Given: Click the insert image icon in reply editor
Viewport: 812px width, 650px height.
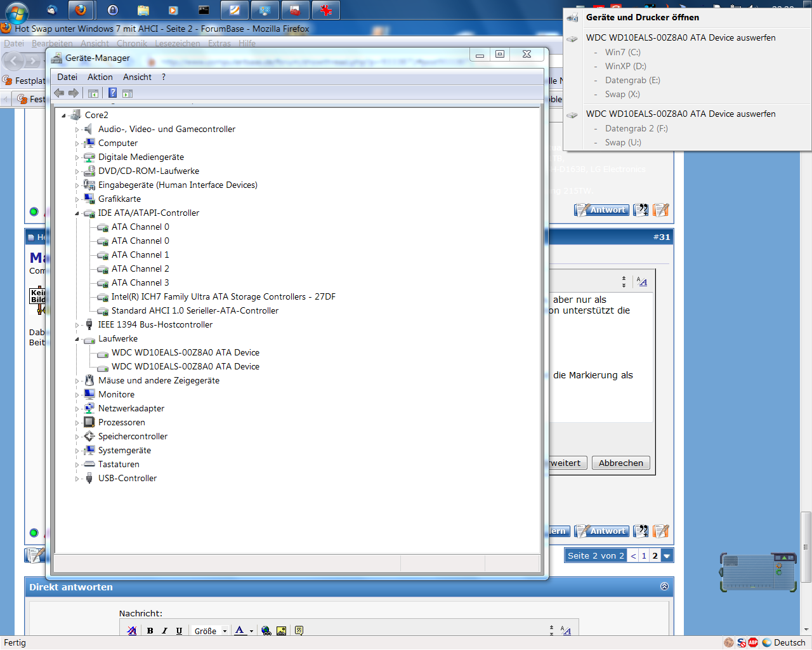Looking at the screenshot, I should [x=281, y=630].
